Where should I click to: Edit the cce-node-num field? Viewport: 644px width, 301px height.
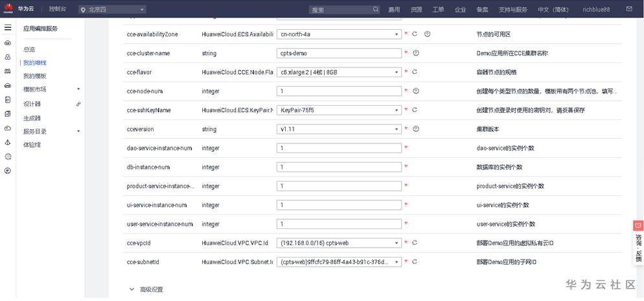point(339,91)
